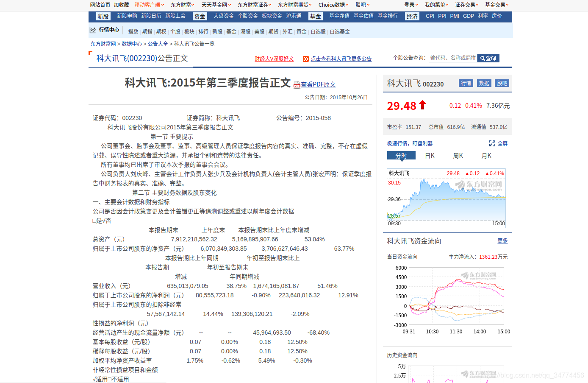Click the fullscreen 全屏 icon
This screenshot has height=383, width=588.
pos(492,143)
